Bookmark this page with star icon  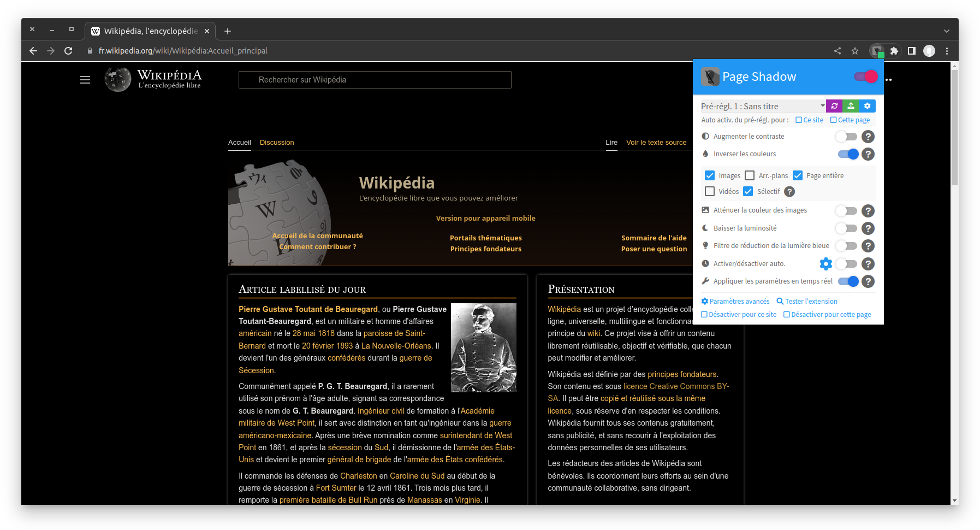(x=855, y=51)
